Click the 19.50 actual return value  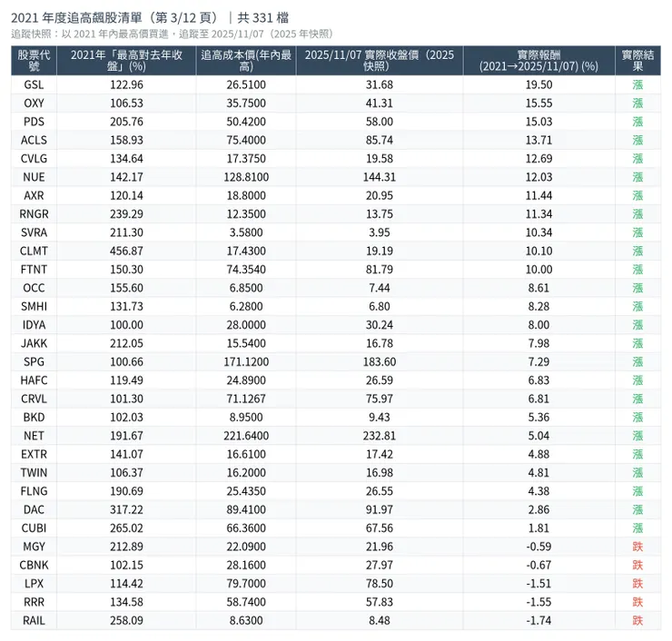(539, 84)
